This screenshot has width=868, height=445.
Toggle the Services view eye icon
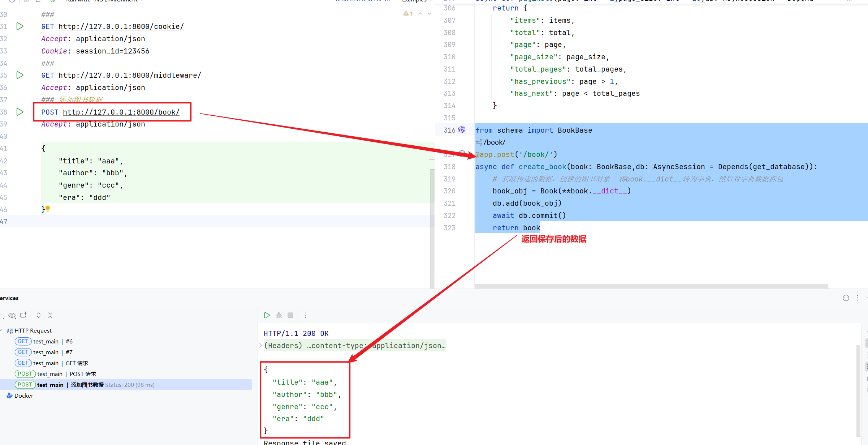point(12,315)
